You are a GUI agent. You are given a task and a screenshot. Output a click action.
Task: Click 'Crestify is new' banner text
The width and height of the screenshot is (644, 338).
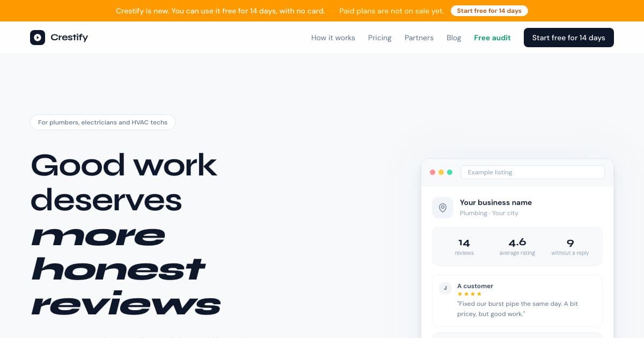coord(221,11)
